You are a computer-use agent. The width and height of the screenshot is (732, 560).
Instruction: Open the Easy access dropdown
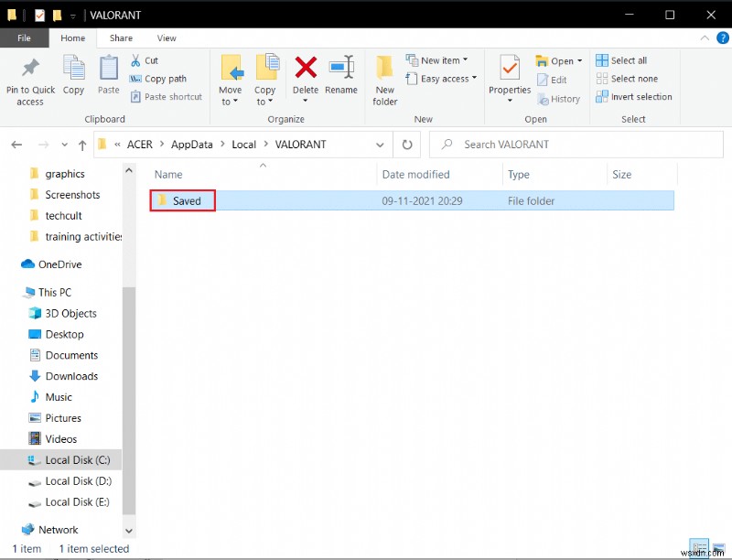pos(441,79)
